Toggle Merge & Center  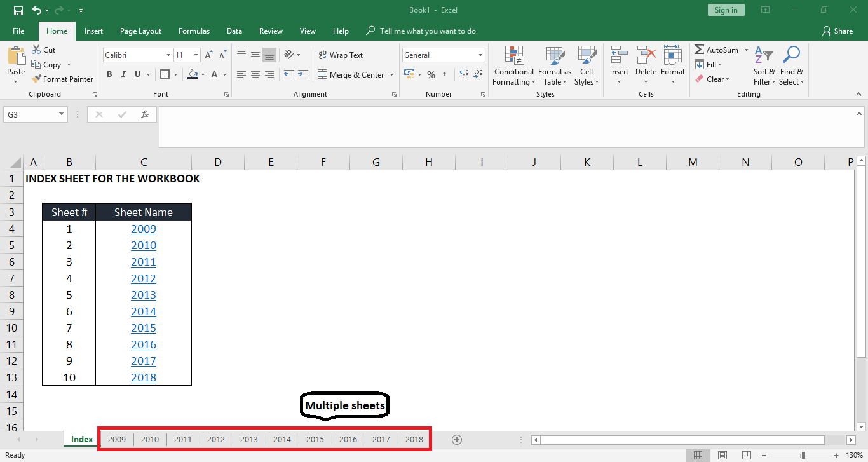click(351, 74)
